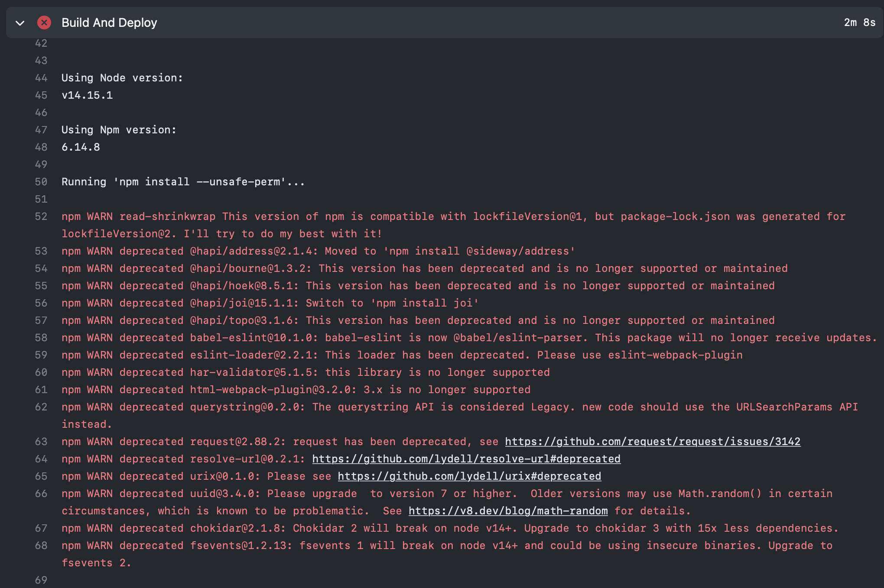Click the @hapi/joi@15.1.1 deprecated warning
The height and width of the screenshot is (588, 884).
tap(270, 303)
